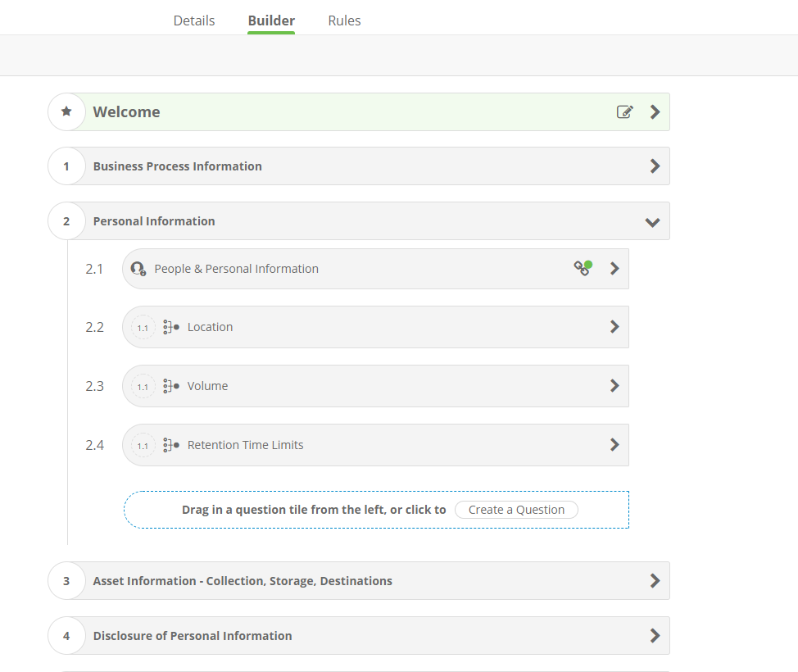This screenshot has width=798, height=672.
Task: Switch to the Details tab
Action: [x=194, y=20]
